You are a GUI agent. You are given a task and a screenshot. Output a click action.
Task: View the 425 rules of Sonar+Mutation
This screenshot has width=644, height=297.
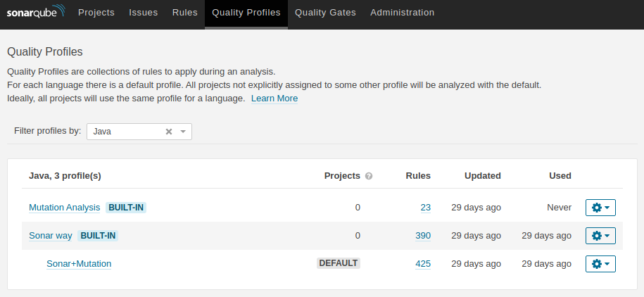(423, 264)
